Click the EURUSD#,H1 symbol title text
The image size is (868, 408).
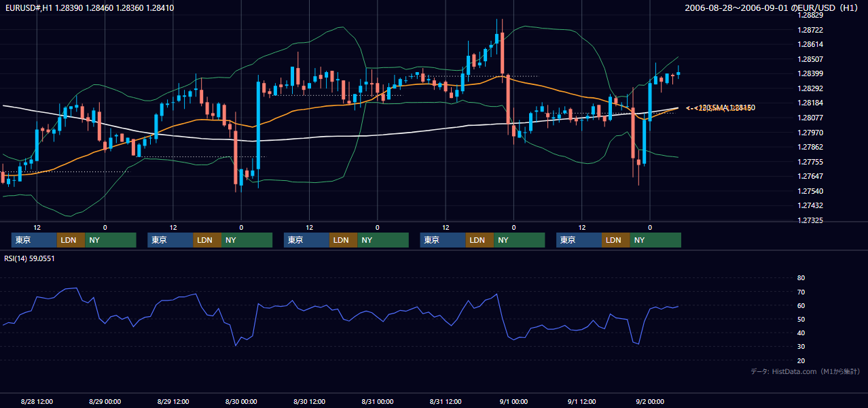tap(89, 7)
